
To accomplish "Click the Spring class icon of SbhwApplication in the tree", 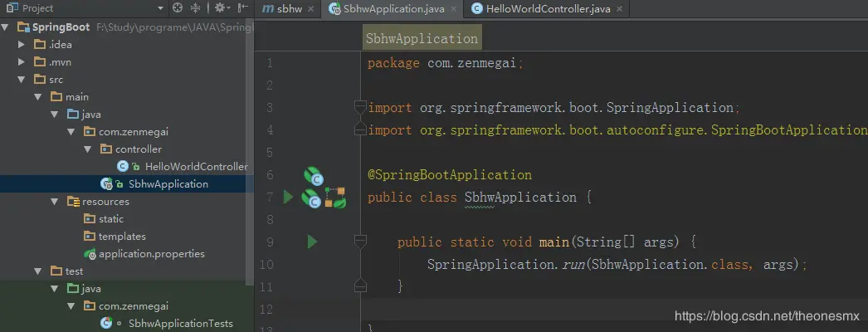I will [x=105, y=183].
